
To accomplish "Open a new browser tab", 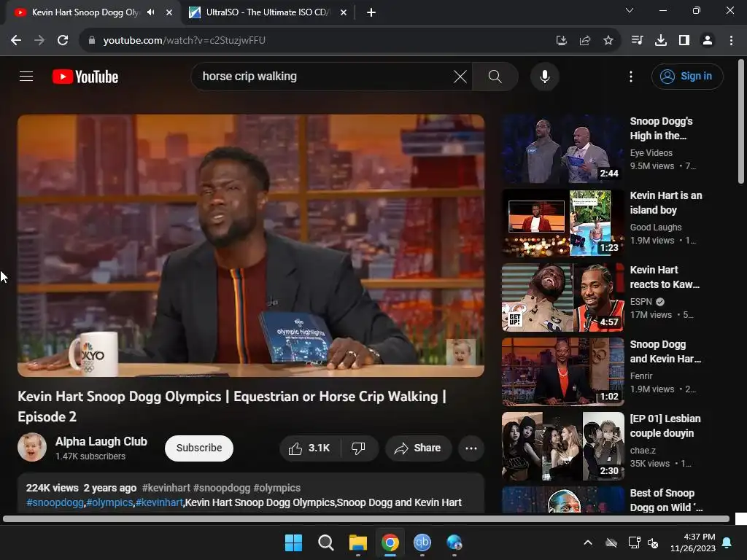I will pos(371,12).
